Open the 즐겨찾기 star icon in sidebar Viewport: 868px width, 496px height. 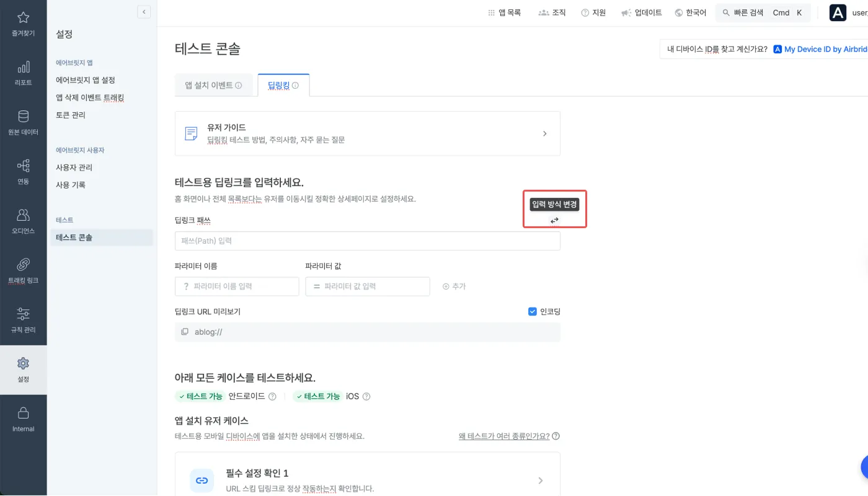(23, 17)
